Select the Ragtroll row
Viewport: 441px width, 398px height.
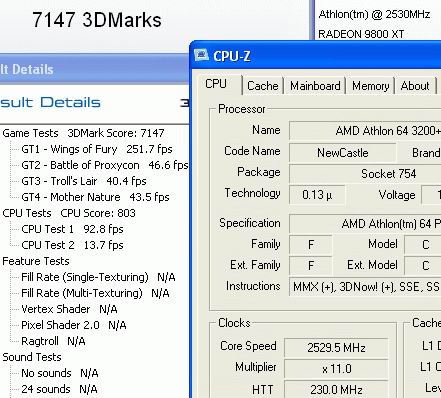pyautogui.click(x=53, y=341)
